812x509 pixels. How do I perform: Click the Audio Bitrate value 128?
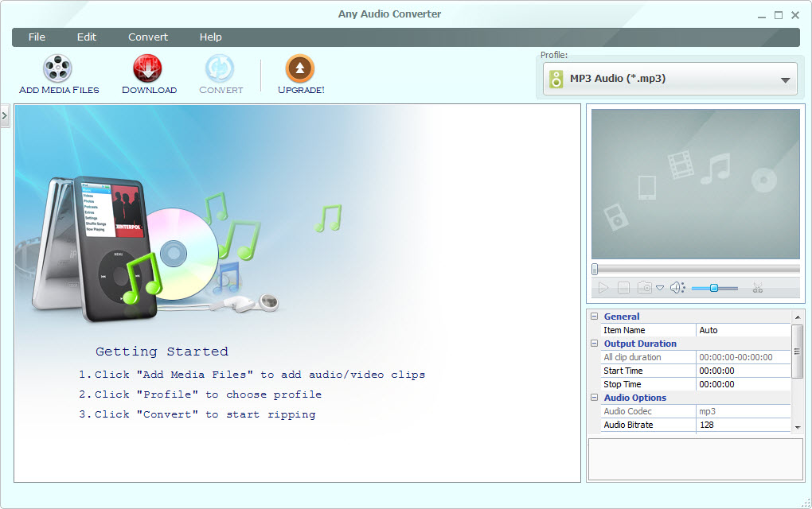pyautogui.click(x=743, y=425)
